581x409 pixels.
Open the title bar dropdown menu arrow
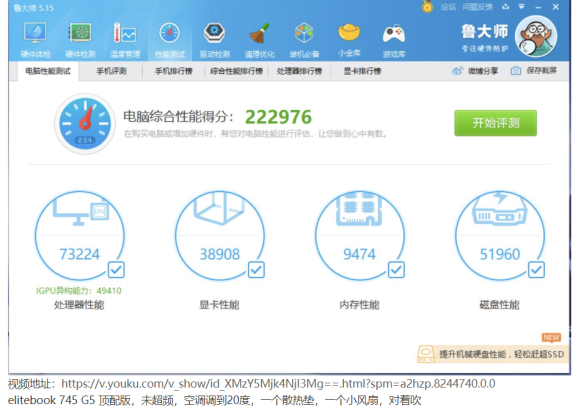pos(521,7)
